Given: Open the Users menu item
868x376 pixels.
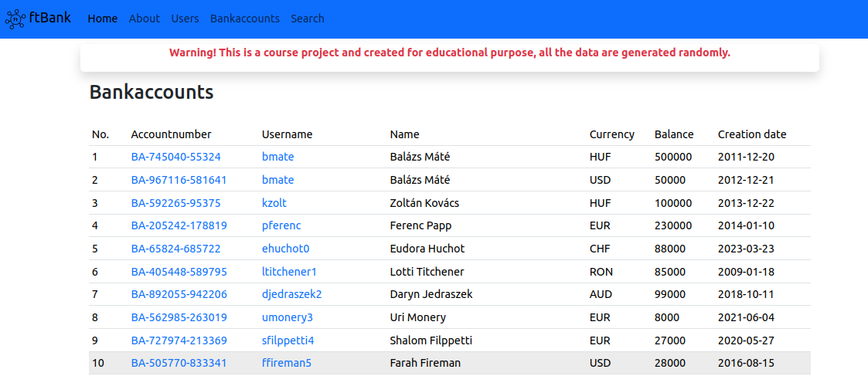Looking at the screenshot, I should (185, 19).
